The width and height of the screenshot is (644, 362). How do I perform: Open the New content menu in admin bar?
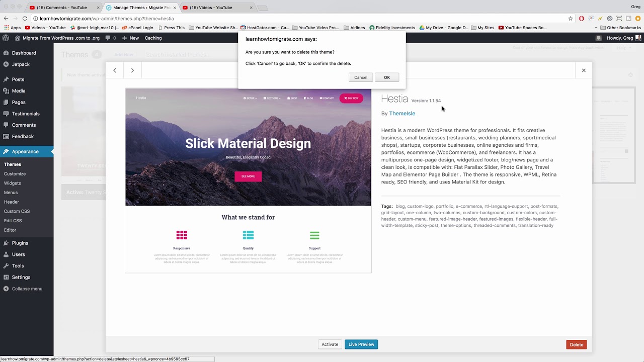(x=130, y=38)
